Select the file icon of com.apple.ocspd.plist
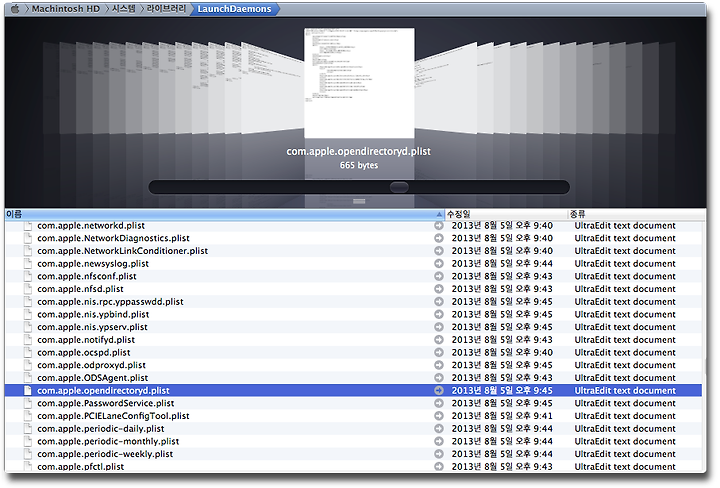Viewport: 720px width, 488px height. coord(28,353)
